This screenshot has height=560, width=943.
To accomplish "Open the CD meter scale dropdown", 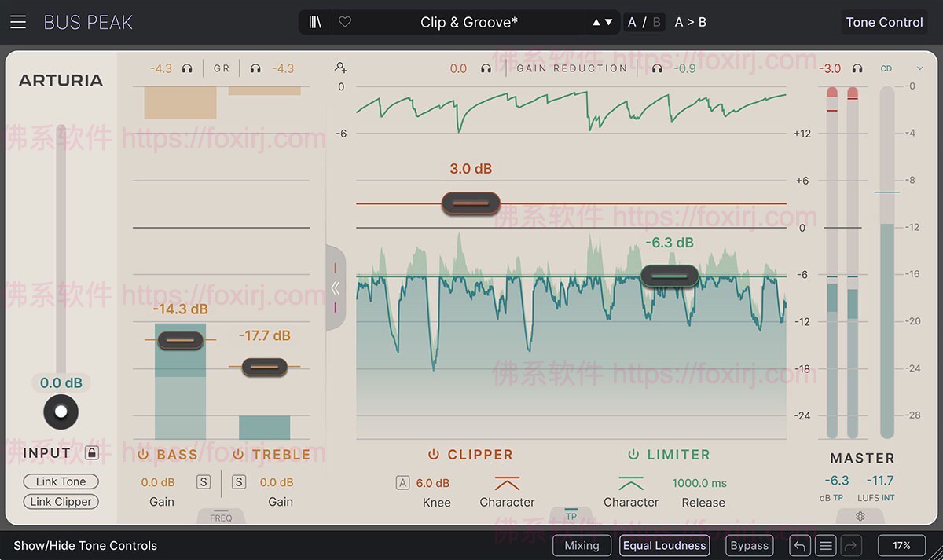I will coord(919,69).
